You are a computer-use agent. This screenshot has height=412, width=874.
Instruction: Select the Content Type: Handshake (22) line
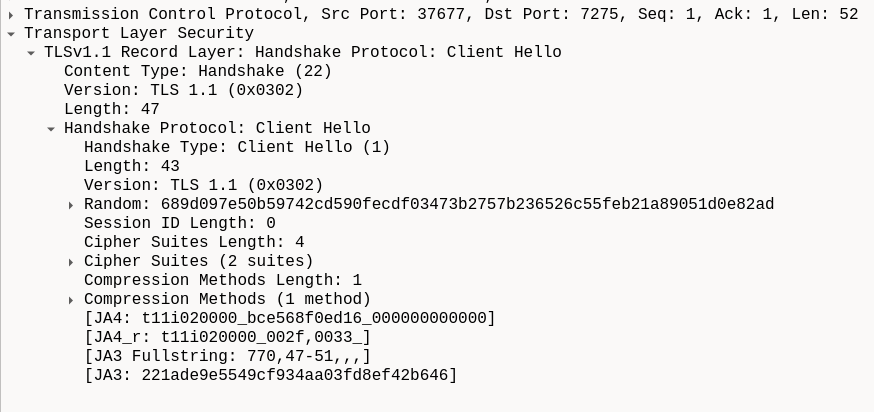[197, 71]
